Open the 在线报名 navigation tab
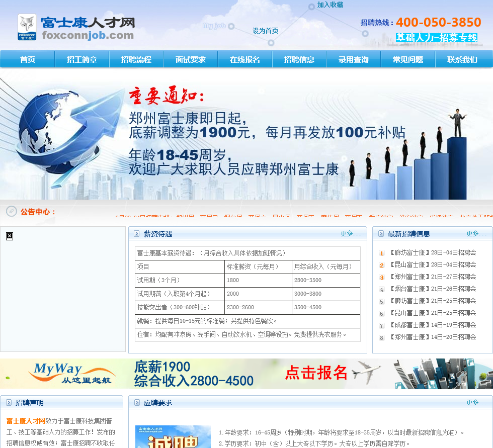Viewport: 493px width, 448px height. [x=245, y=59]
